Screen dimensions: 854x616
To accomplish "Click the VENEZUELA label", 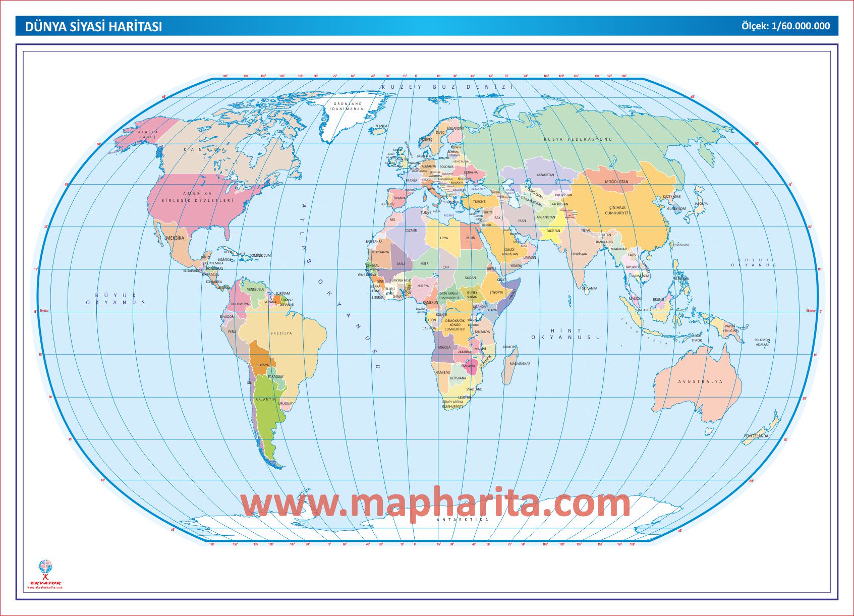I will coord(255,290).
